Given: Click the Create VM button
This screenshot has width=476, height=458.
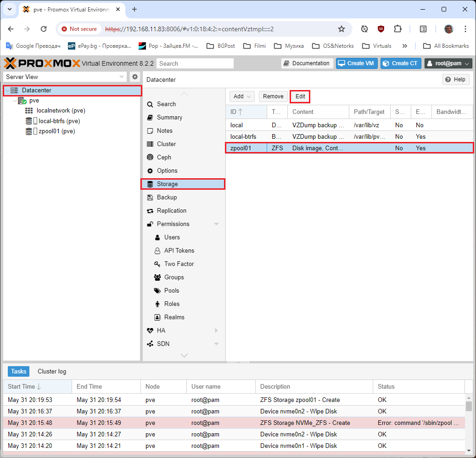Looking at the screenshot, I should coord(356,63).
